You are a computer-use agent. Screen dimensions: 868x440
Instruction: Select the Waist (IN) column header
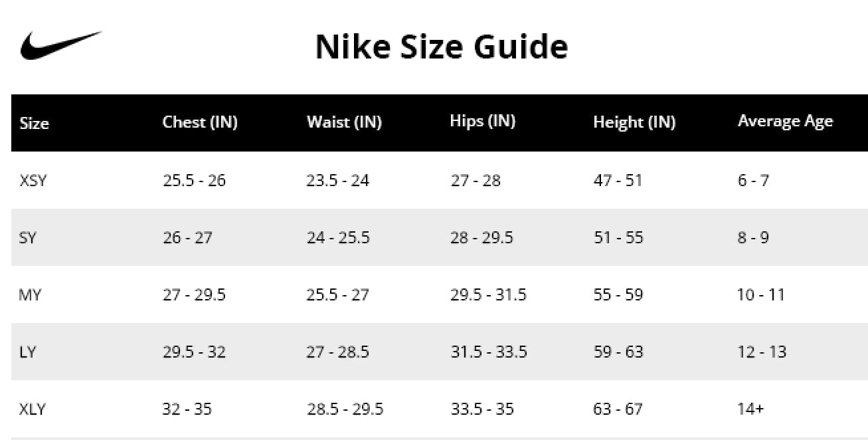(x=344, y=122)
